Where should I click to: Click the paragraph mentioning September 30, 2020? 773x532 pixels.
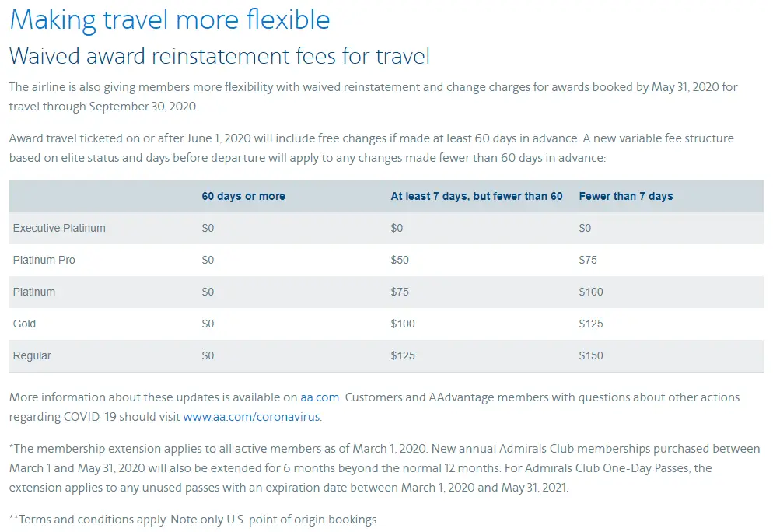coord(373,96)
